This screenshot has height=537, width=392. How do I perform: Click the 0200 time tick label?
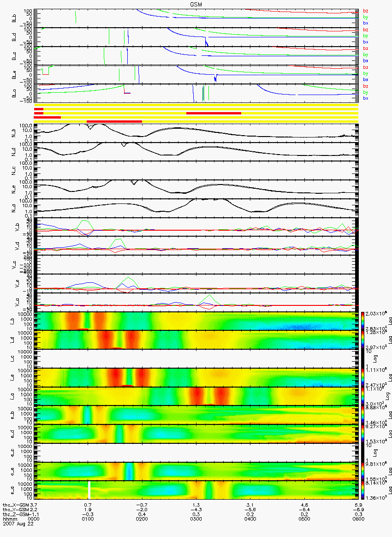pos(142,519)
